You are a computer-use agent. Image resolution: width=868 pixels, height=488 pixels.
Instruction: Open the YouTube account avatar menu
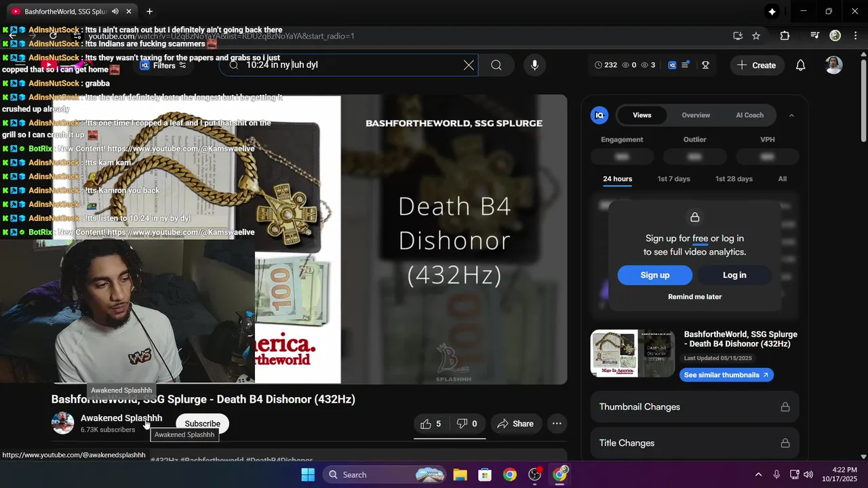[x=833, y=65]
